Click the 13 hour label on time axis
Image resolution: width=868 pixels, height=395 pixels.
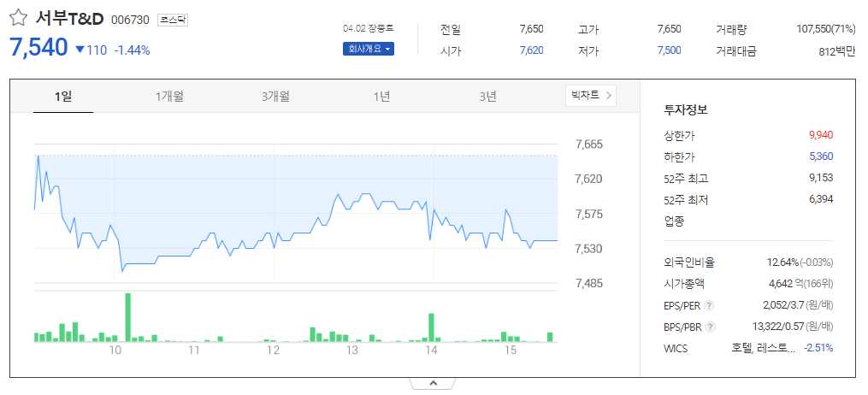tap(352, 351)
